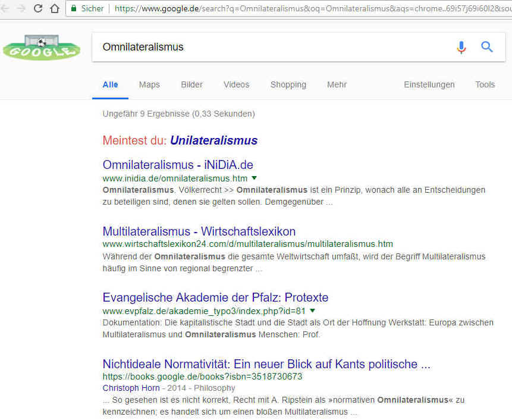Switch to the Videos tab
This screenshot has width=512, height=420.
pos(237,84)
